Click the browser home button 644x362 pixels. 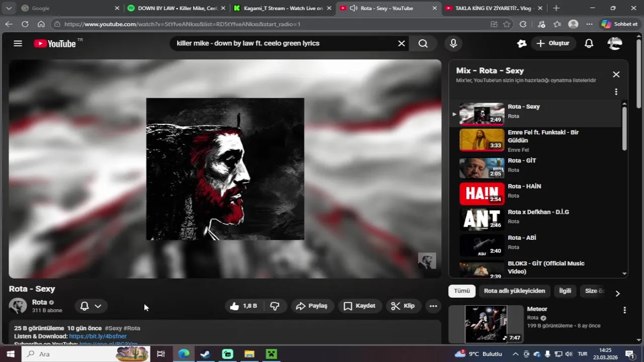point(41,24)
